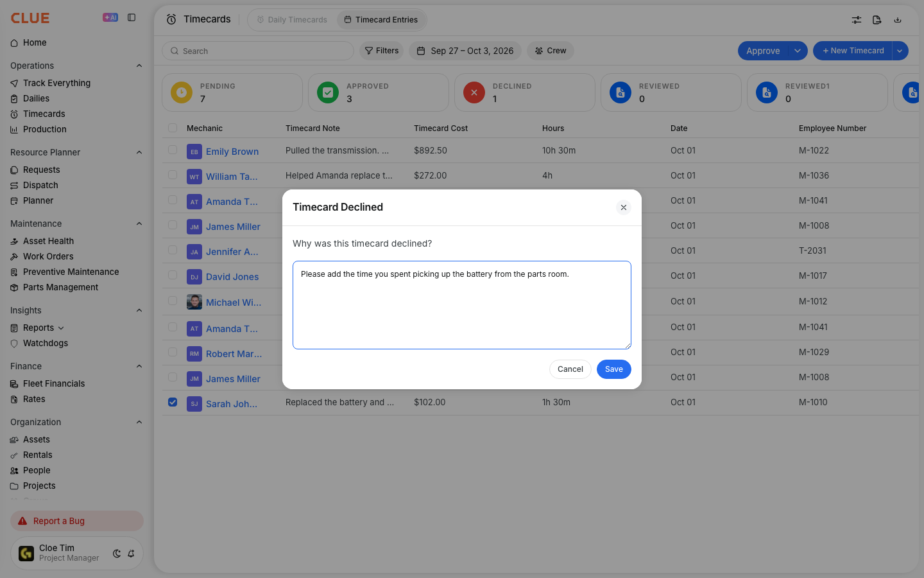Click the Pending status clock icon
This screenshot has width=924, height=578.
(x=182, y=92)
